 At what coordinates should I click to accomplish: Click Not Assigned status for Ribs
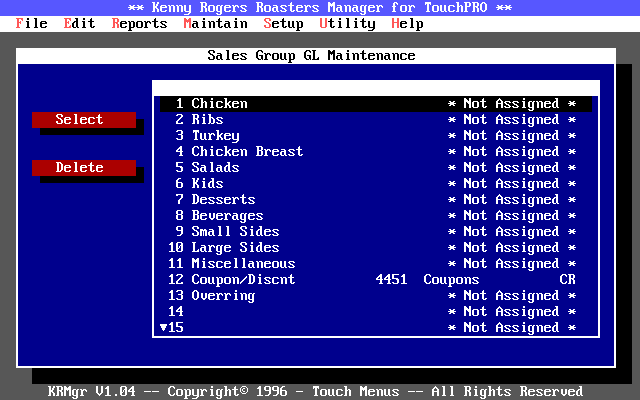(511, 120)
